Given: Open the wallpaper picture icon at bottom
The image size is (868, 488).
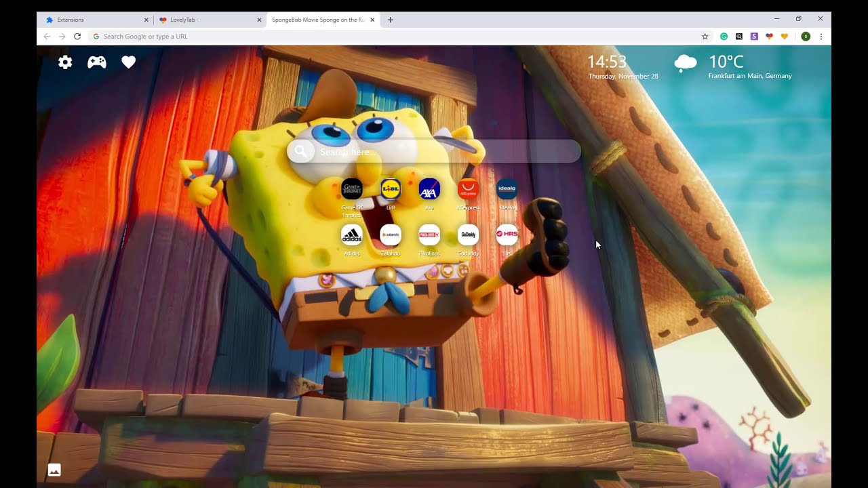Looking at the screenshot, I should point(54,470).
